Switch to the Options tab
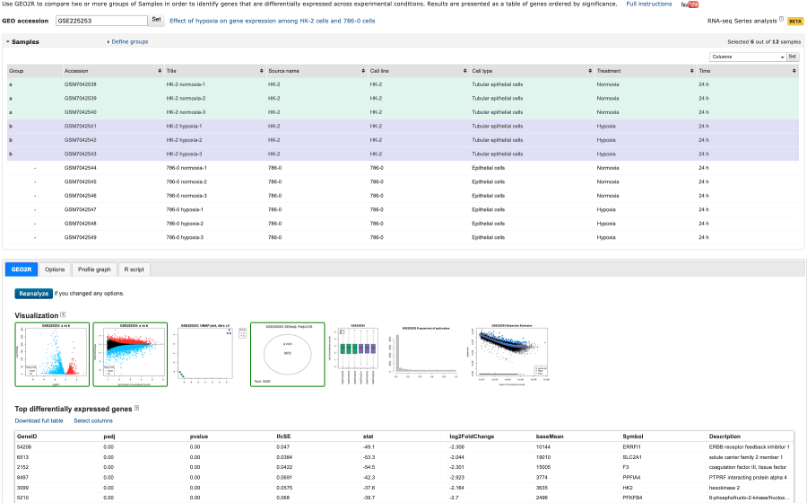Viewport: 808px width, 504px height. (55, 270)
